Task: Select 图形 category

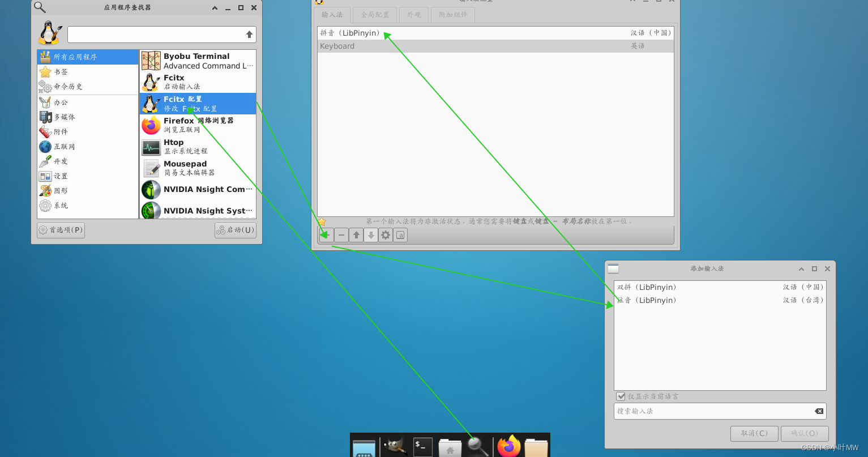Action: tap(88, 191)
